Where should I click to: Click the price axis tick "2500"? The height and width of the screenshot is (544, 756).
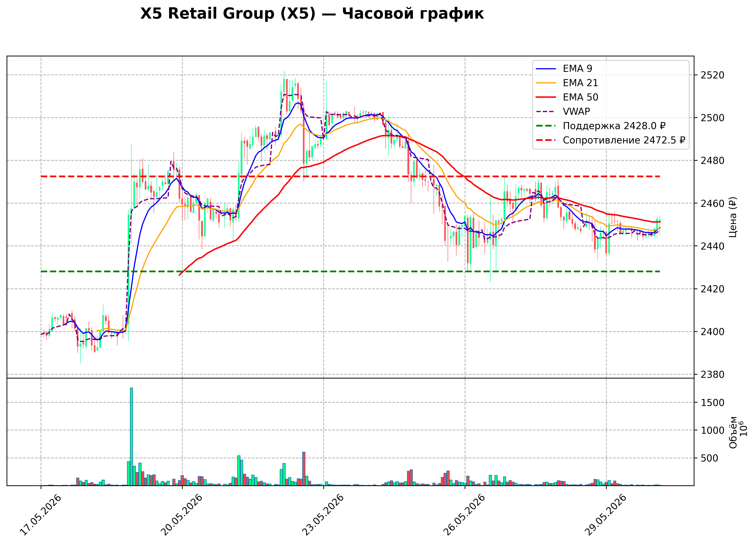tap(712, 118)
